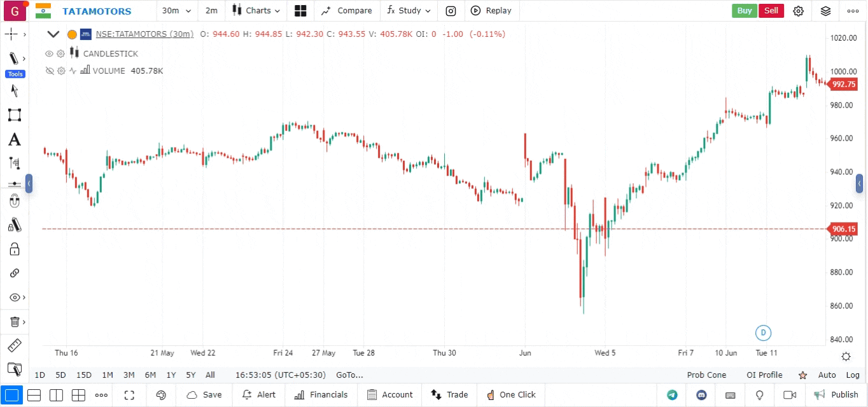
Task: Select the Trade menu in the bottom bar
Action: pos(450,395)
